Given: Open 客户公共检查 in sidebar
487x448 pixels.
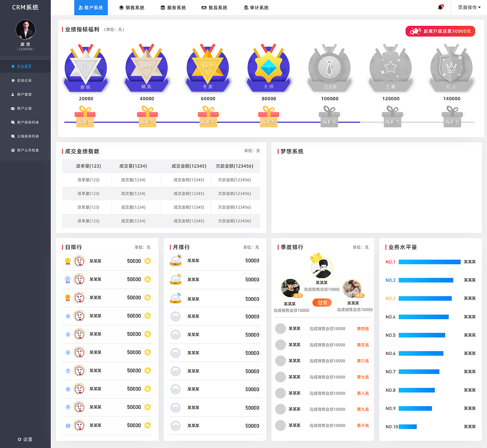Looking at the screenshot, I should (25, 150).
